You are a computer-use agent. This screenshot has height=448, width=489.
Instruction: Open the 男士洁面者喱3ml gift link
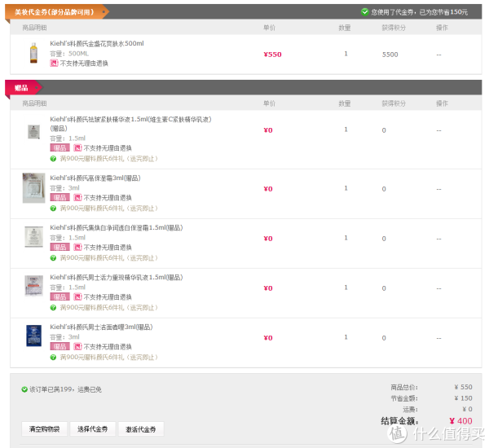(x=101, y=327)
